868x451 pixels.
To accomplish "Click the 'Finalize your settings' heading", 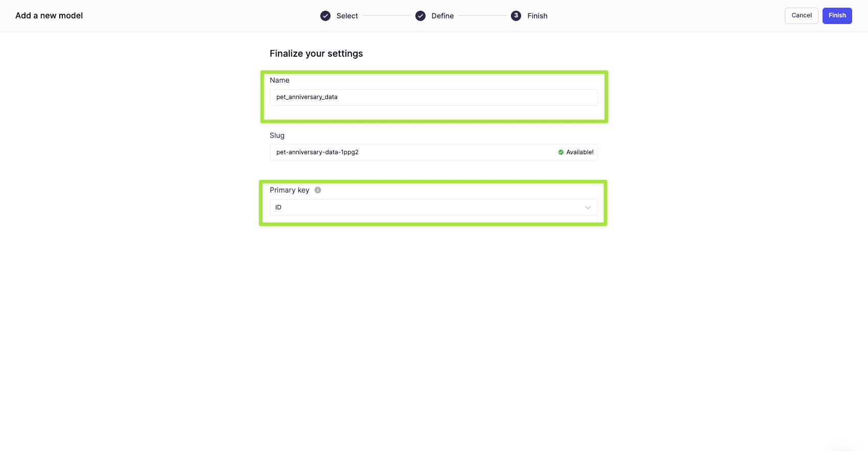I will (x=316, y=54).
